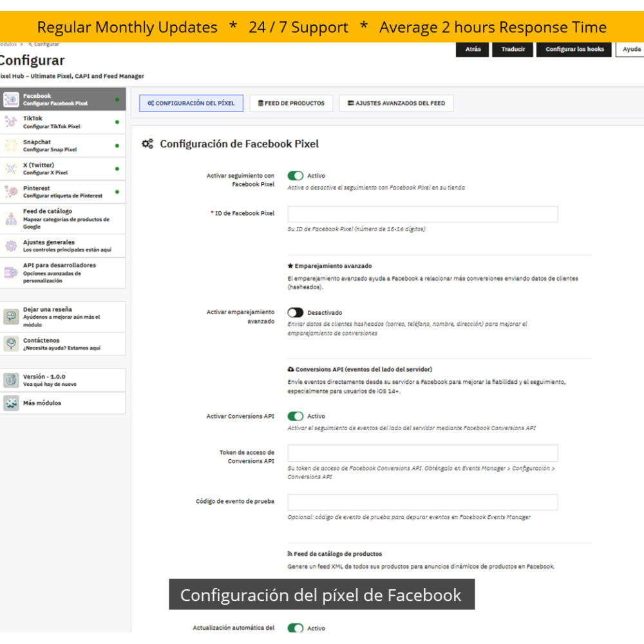Click the Dejar una reseña icon
This screenshot has width=644, height=644.
[x=11, y=316]
